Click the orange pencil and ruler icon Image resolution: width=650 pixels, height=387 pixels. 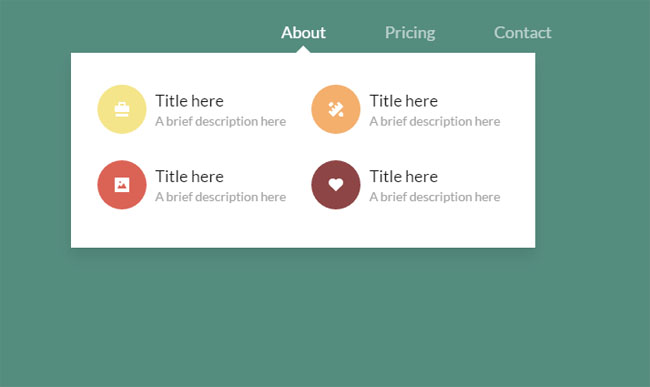point(336,109)
